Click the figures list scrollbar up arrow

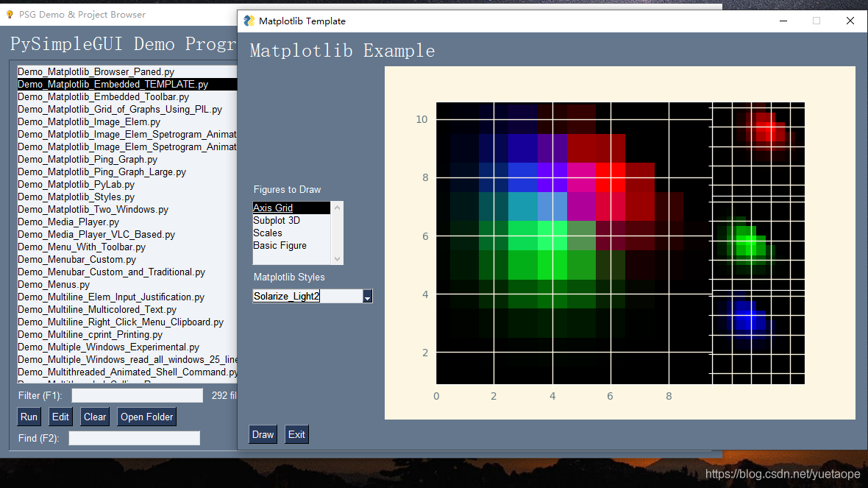pyautogui.click(x=337, y=207)
